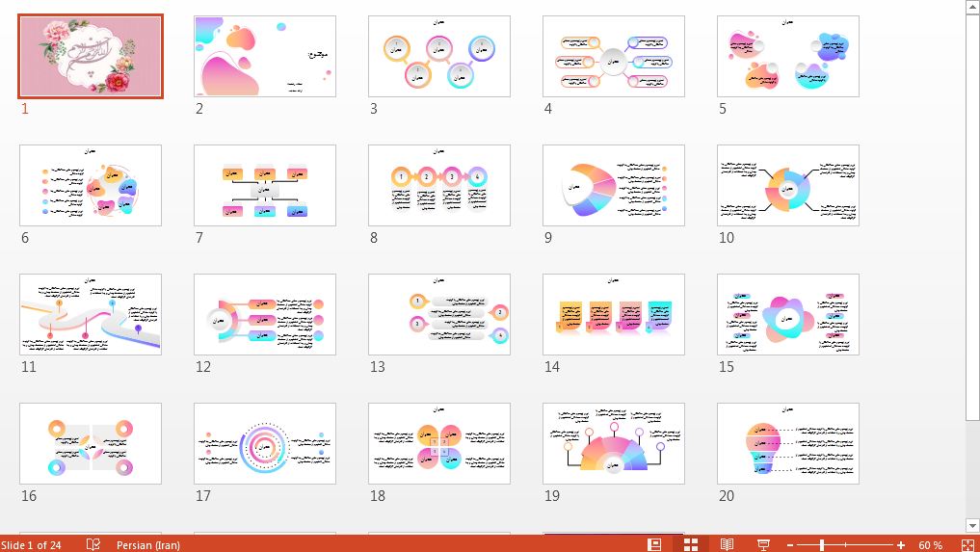Click the 60% zoom level indicator
Screen dimensions: 980x552
point(930,545)
